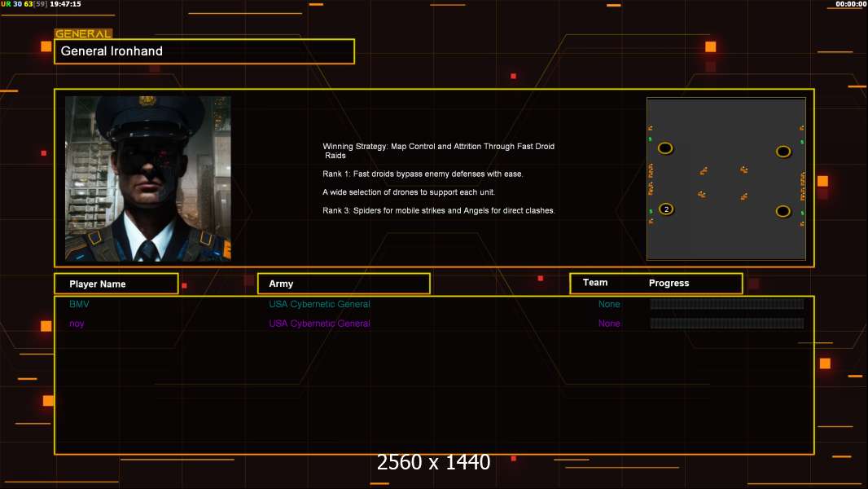The width and height of the screenshot is (868, 489).
Task: Click the Progress column header
Action: [x=669, y=283]
